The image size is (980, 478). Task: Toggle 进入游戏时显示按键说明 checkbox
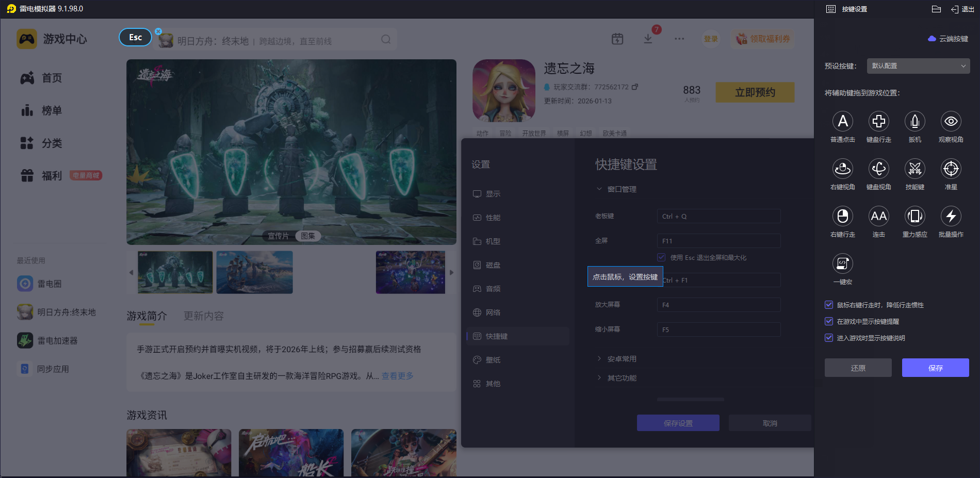[829, 338]
